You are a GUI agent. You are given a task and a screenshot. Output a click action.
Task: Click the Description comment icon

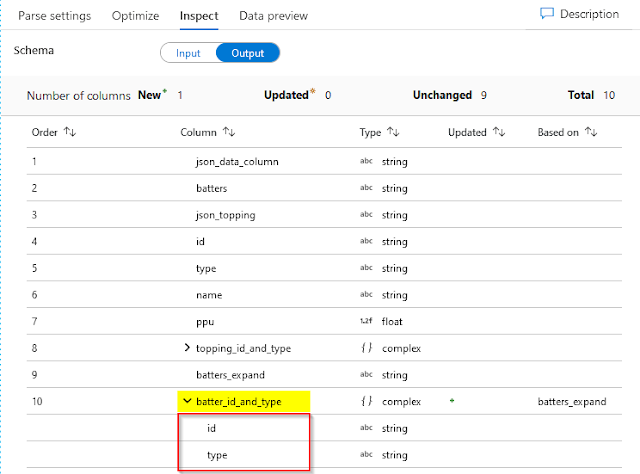tap(547, 14)
